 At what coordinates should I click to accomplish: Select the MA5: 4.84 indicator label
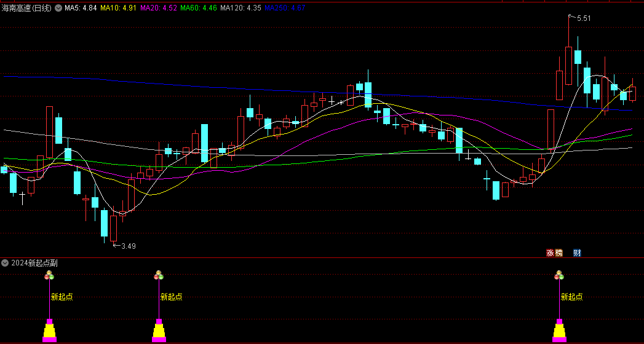81,8
